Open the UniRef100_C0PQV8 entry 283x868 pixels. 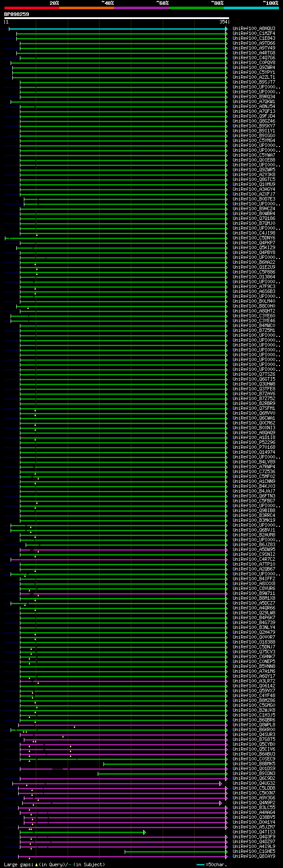(x=254, y=62)
